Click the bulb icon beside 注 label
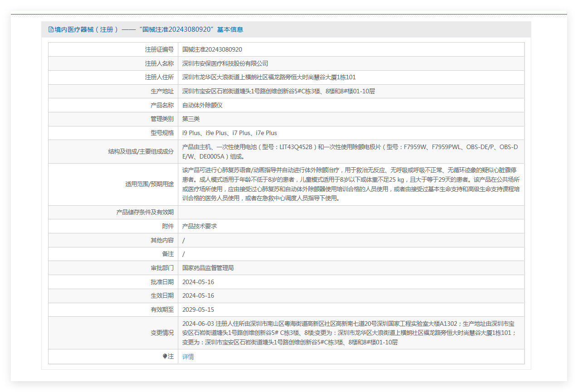Image resolution: width=578 pixels, height=392 pixels. coord(165,357)
